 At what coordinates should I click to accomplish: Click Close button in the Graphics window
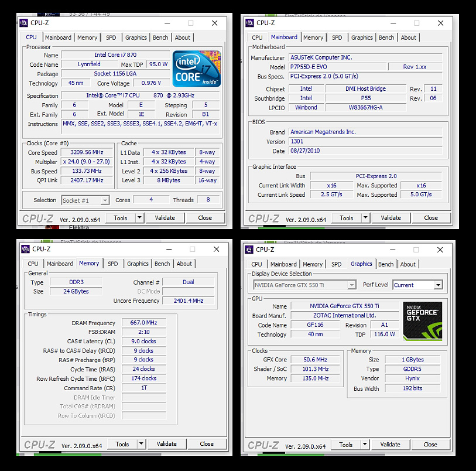point(430,445)
